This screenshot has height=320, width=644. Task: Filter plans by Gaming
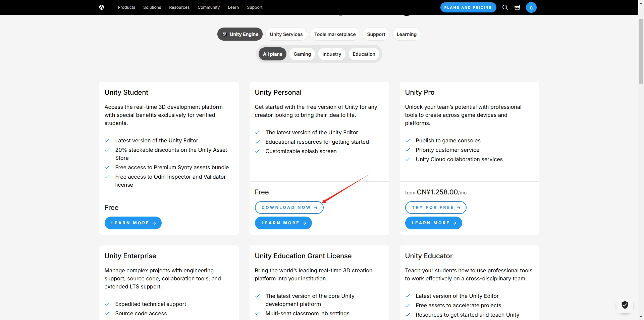click(x=302, y=54)
